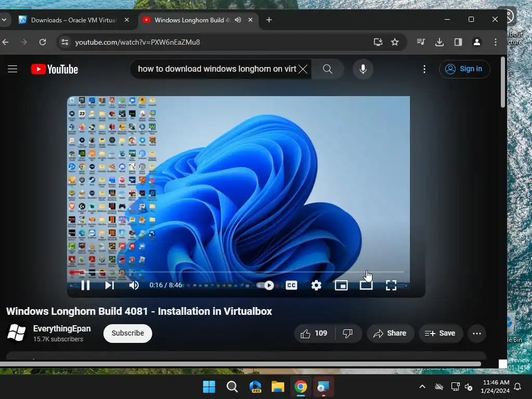Bookmark this page with the star
532x399 pixels.
click(395, 42)
